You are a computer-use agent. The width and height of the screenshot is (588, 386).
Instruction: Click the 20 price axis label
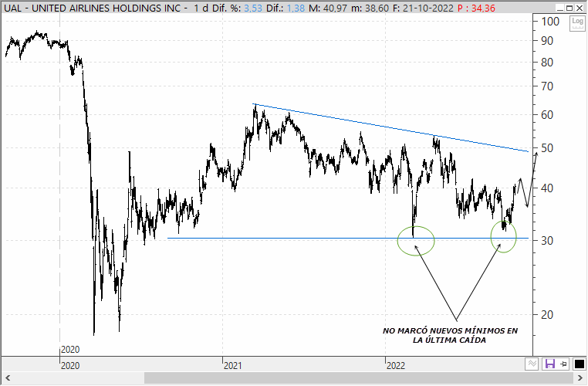547,315
